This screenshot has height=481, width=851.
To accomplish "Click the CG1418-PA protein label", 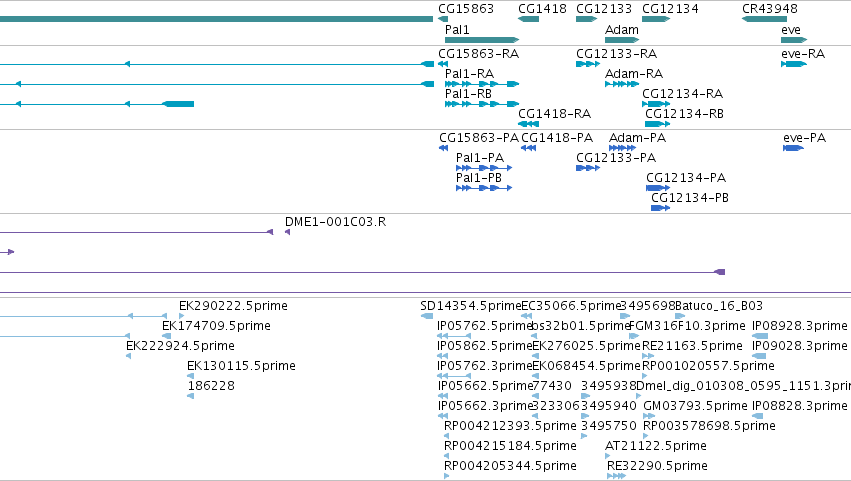I will point(557,138).
